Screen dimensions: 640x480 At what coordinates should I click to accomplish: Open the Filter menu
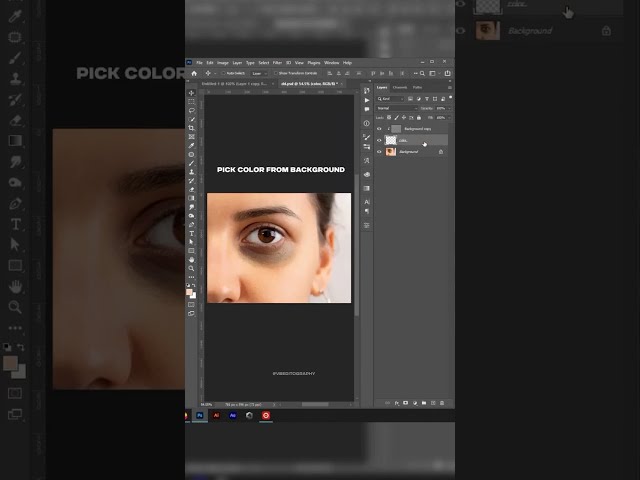pyautogui.click(x=277, y=63)
